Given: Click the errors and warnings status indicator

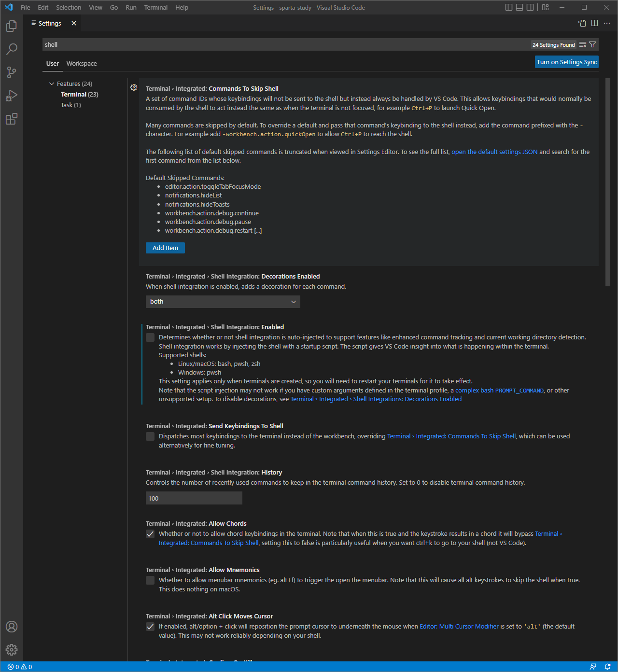Looking at the screenshot, I should [x=20, y=667].
